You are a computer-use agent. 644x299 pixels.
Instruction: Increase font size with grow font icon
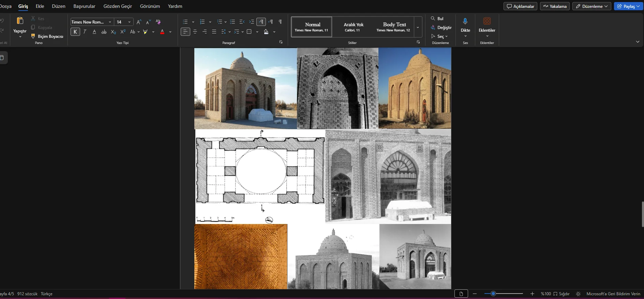139,22
